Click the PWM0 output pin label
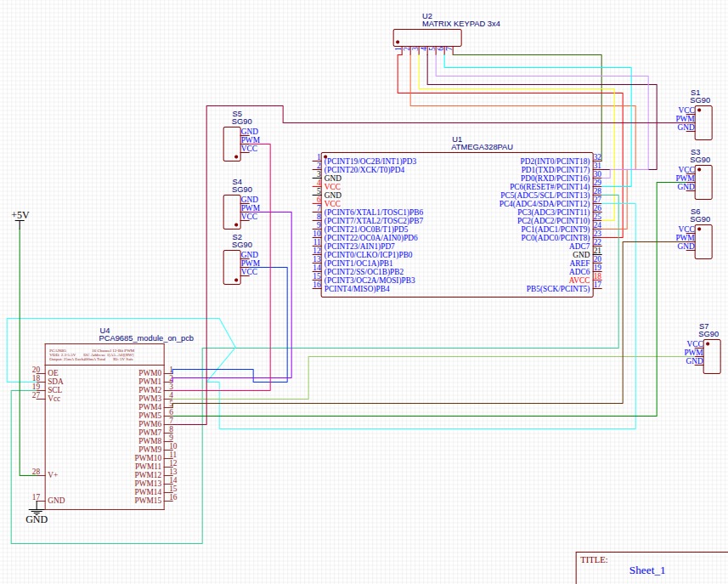Viewport: 728px width, 584px height. point(150,372)
